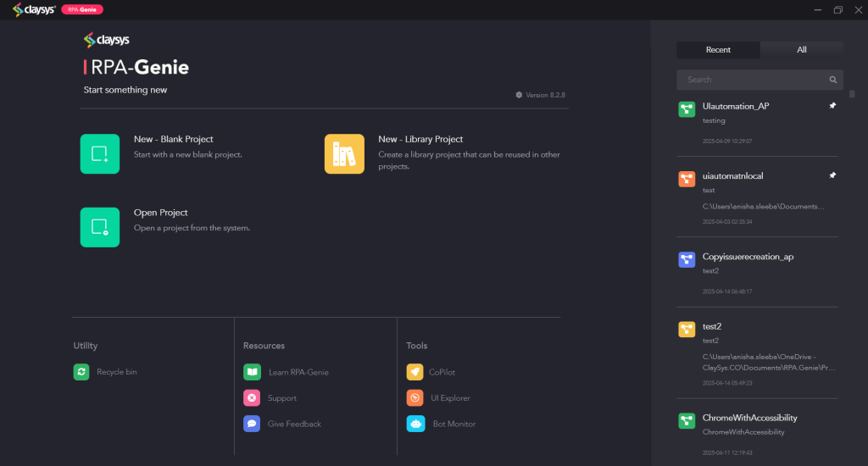This screenshot has width=868, height=466.
Task: Click the orange UI Explorer icon
Action: [415, 398]
